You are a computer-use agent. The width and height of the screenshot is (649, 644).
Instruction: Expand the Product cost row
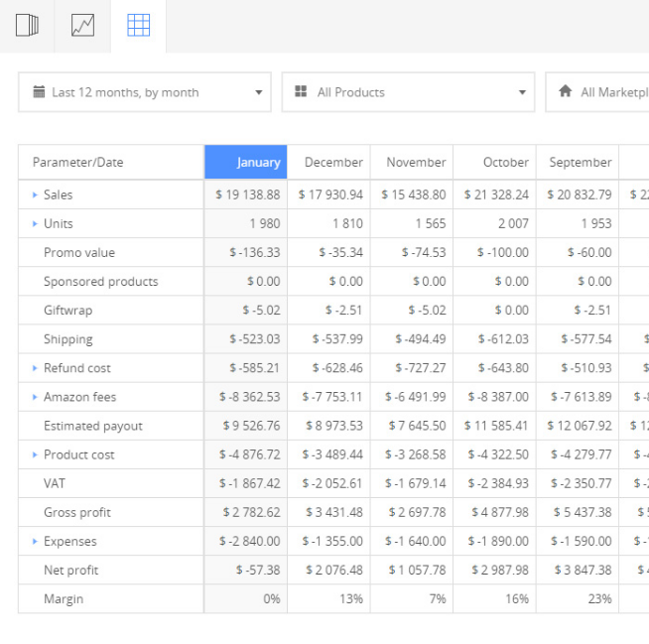click(35, 454)
